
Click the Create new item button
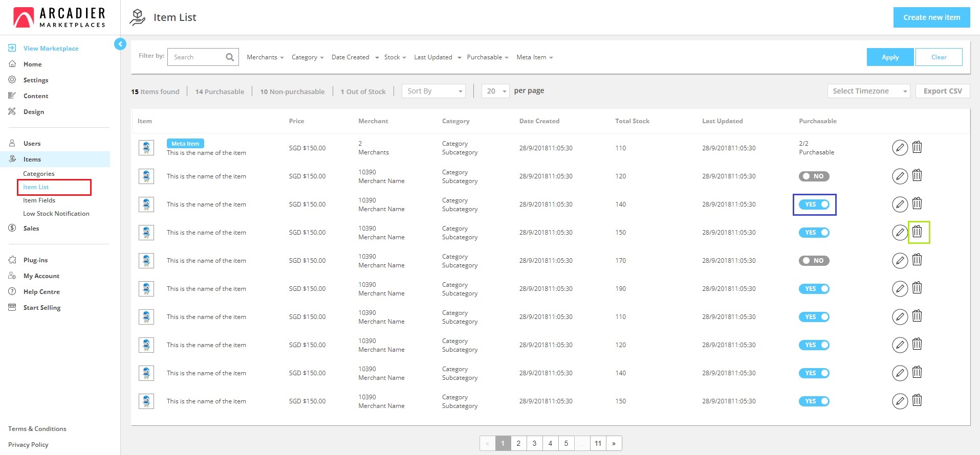pyautogui.click(x=931, y=17)
